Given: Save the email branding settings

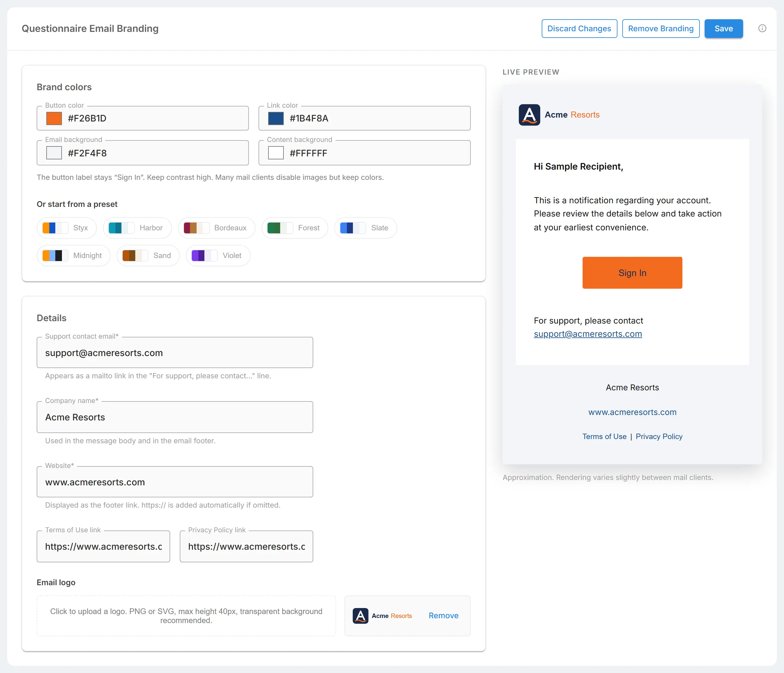Looking at the screenshot, I should pos(724,28).
